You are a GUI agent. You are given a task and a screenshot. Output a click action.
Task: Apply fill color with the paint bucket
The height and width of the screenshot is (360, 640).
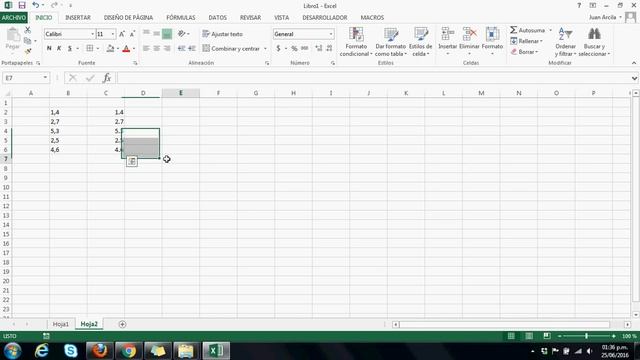point(110,49)
